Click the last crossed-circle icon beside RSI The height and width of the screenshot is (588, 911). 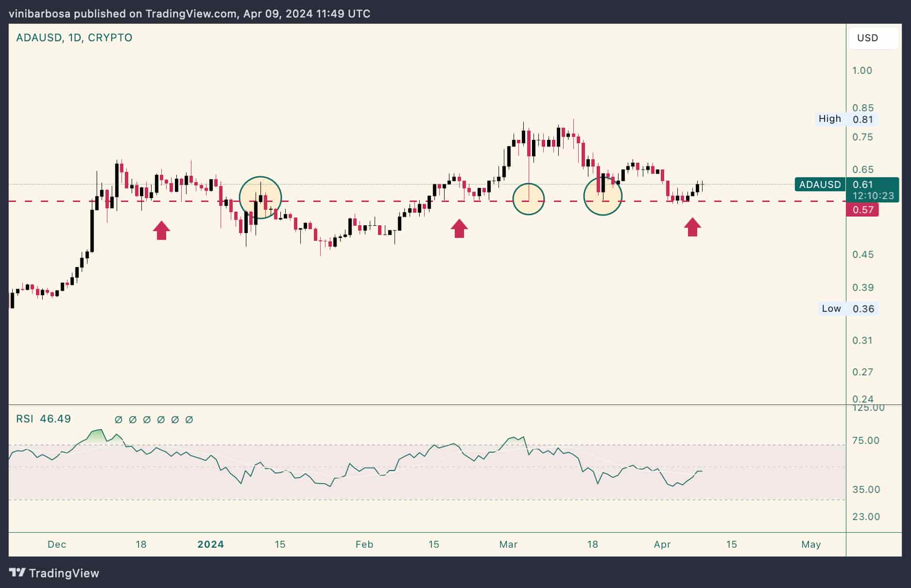click(x=189, y=420)
